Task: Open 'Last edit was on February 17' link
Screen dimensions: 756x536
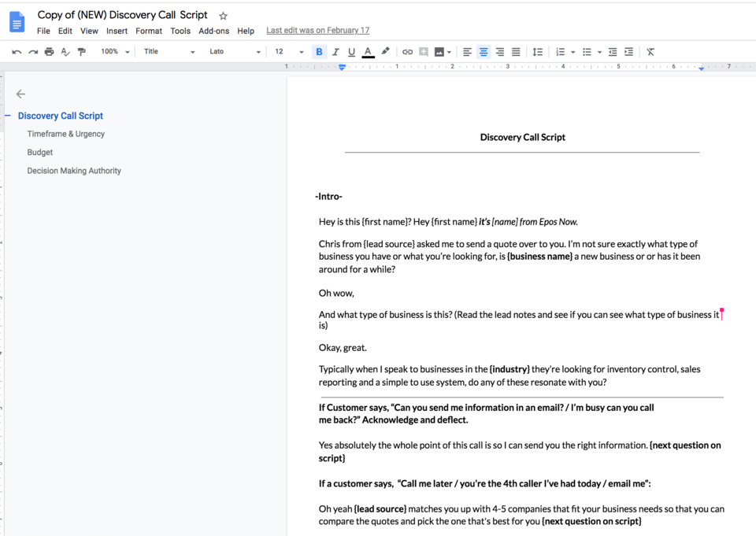Action: tap(317, 31)
